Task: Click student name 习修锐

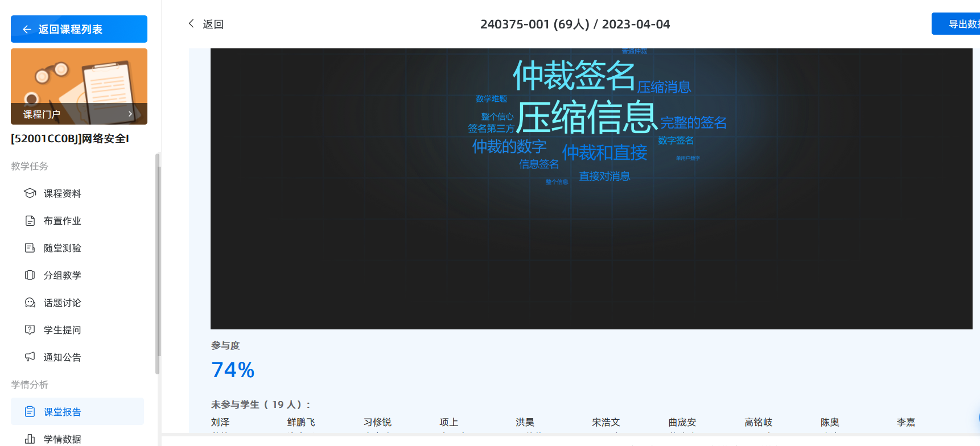Action: (x=377, y=422)
